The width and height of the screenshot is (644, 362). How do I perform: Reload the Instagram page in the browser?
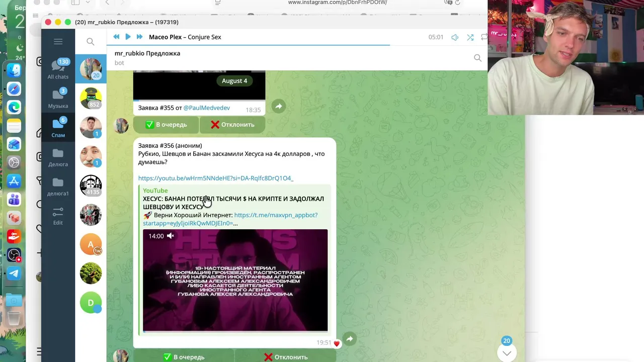pos(457,3)
